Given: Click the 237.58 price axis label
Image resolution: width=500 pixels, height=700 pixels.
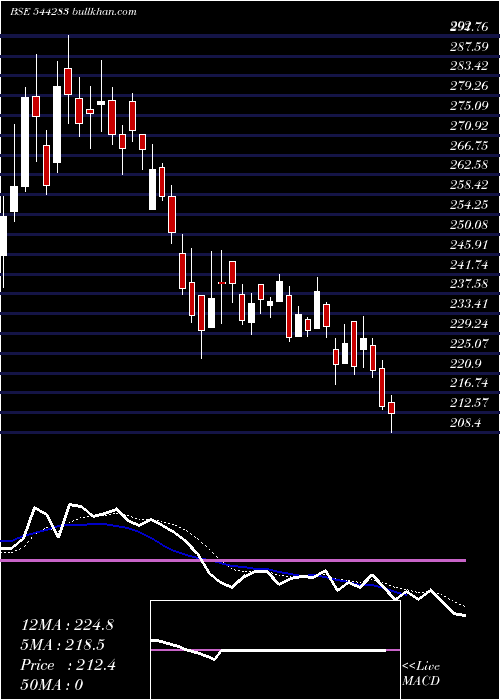Looking at the screenshot, I should 469,284.
